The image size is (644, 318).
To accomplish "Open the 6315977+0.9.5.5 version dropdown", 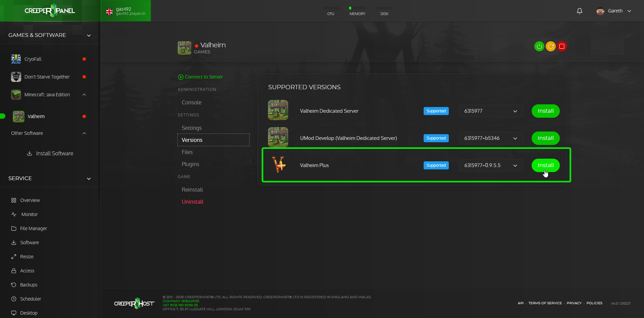I will (x=491, y=165).
